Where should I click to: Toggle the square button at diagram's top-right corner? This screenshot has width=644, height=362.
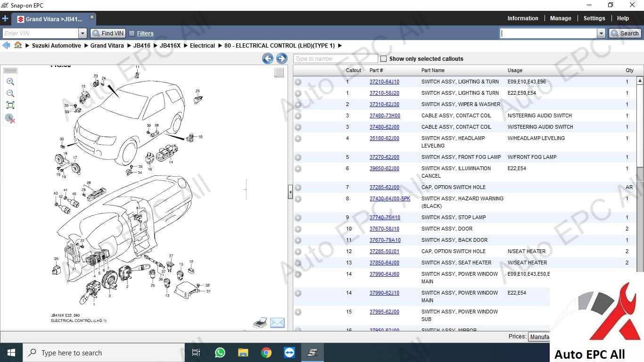coord(279,73)
